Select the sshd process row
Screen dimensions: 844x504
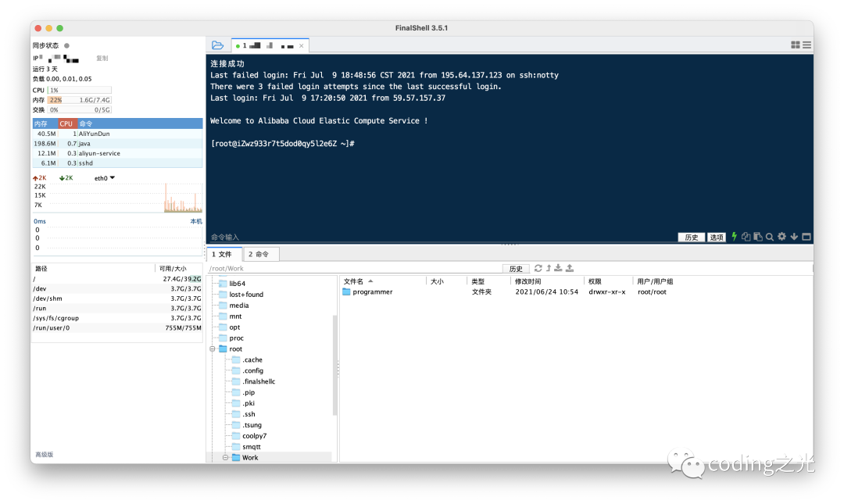point(117,163)
